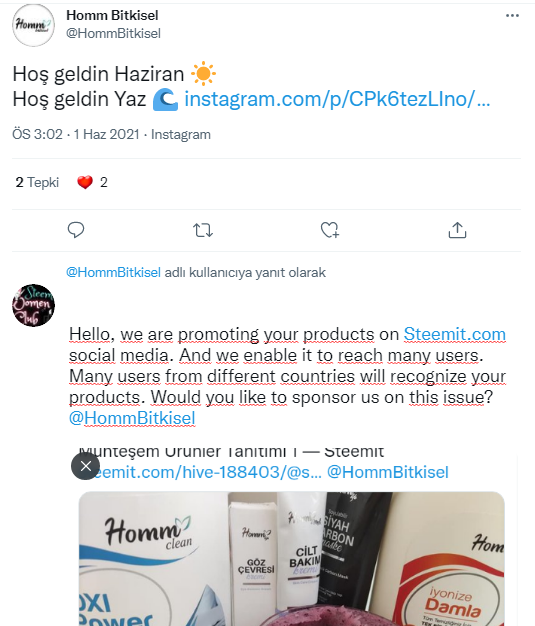
Task: View the 2 Tepki reactions count
Action: (37, 182)
